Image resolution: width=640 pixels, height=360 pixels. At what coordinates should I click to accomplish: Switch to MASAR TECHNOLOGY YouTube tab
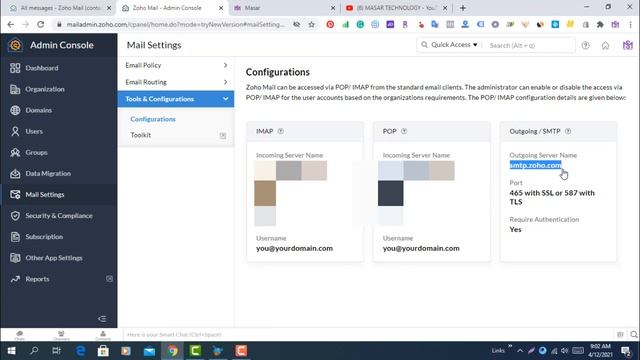[x=396, y=8]
